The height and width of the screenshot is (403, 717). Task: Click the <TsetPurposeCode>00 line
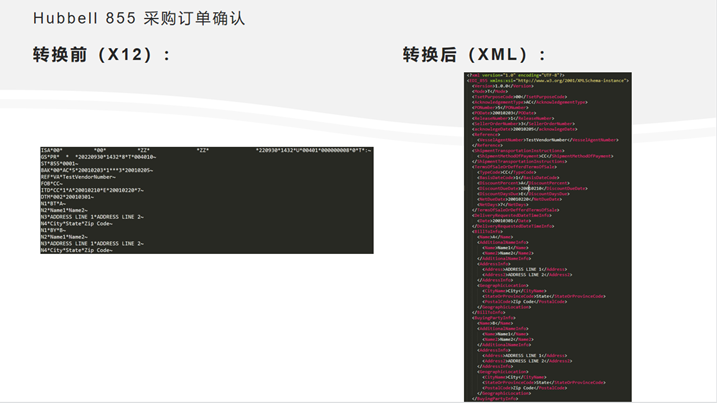pyautogui.click(x=519, y=97)
